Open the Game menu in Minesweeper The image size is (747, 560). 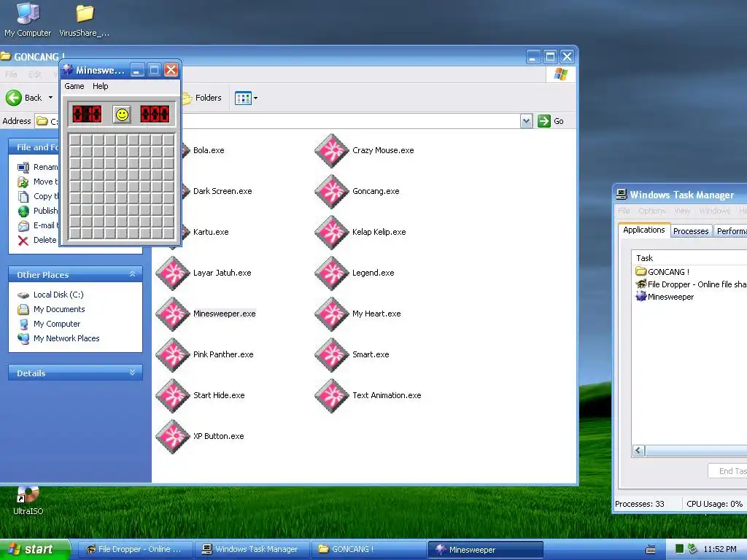(x=74, y=86)
